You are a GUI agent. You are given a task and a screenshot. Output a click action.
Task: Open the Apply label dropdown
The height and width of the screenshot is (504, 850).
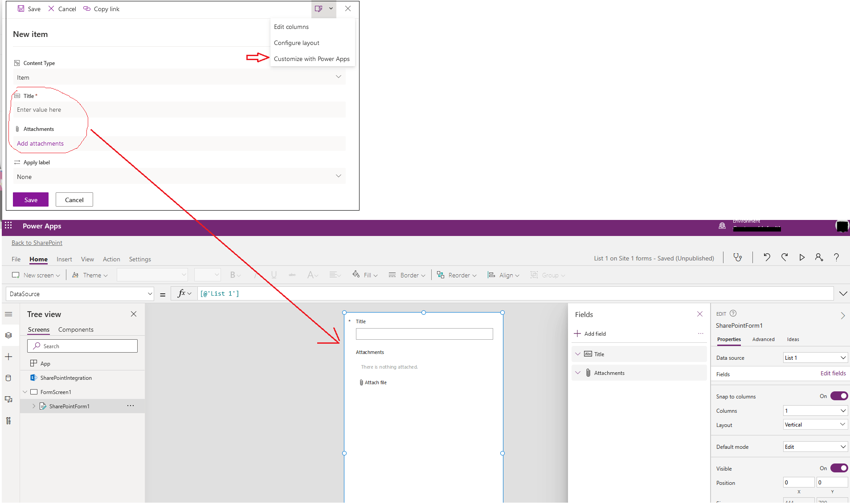(x=179, y=176)
